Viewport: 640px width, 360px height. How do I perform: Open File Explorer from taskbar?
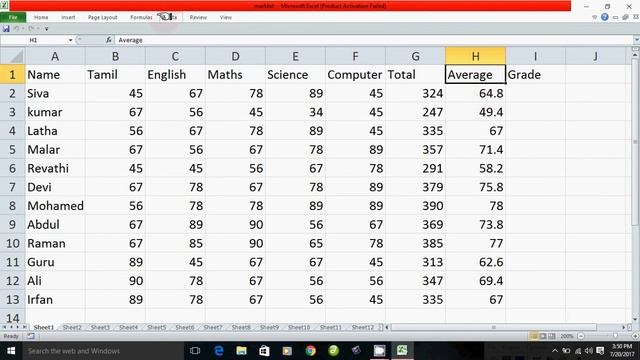pos(241,351)
